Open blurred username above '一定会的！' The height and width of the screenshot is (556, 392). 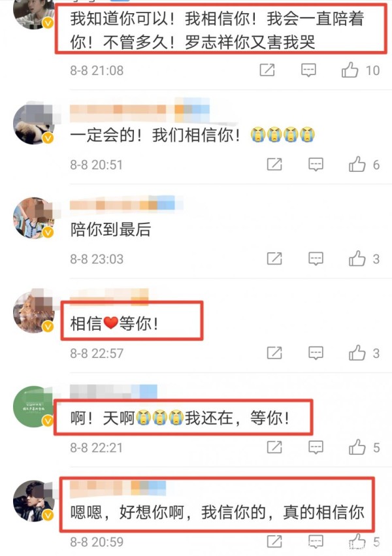coord(139,108)
